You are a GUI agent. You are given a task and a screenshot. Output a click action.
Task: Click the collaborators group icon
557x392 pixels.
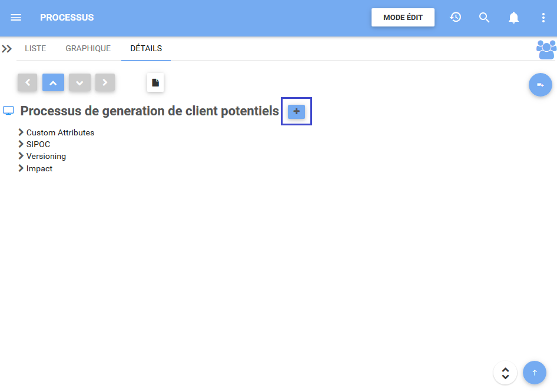(546, 49)
